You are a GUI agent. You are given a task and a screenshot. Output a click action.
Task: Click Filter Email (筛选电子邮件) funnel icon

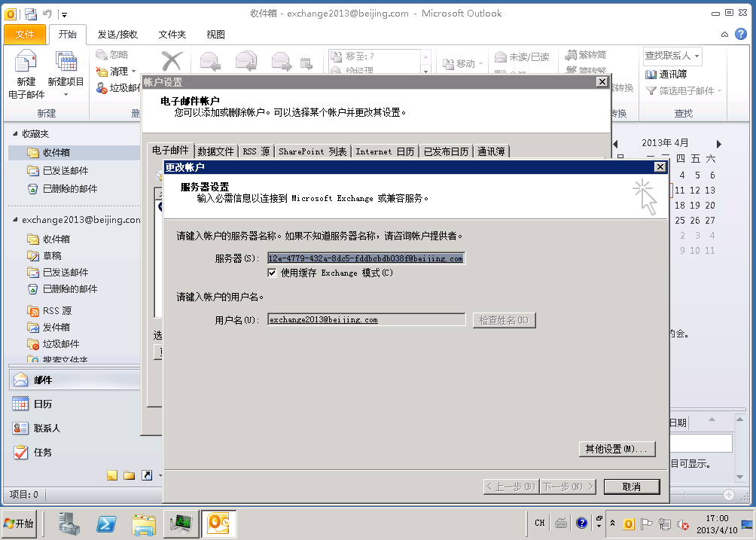pyautogui.click(x=651, y=90)
